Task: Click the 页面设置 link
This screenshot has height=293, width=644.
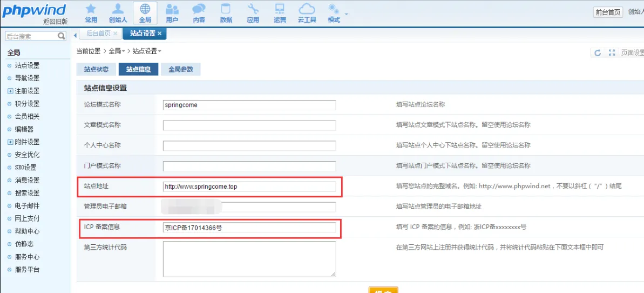Action: click(632, 52)
